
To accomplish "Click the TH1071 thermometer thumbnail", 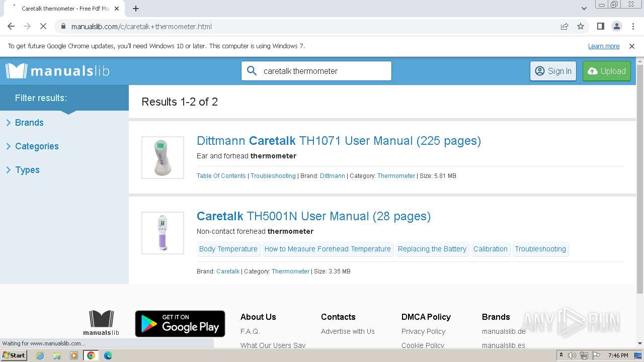I will (163, 157).
